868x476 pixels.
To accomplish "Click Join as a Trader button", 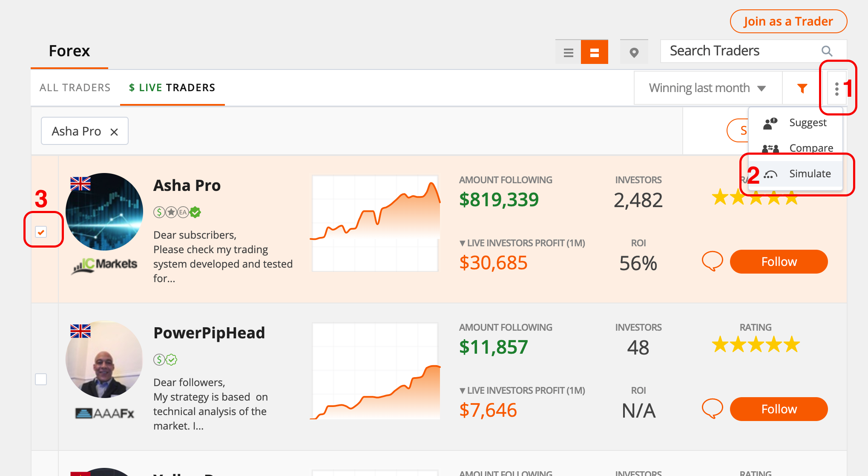I will pos(788,21).
